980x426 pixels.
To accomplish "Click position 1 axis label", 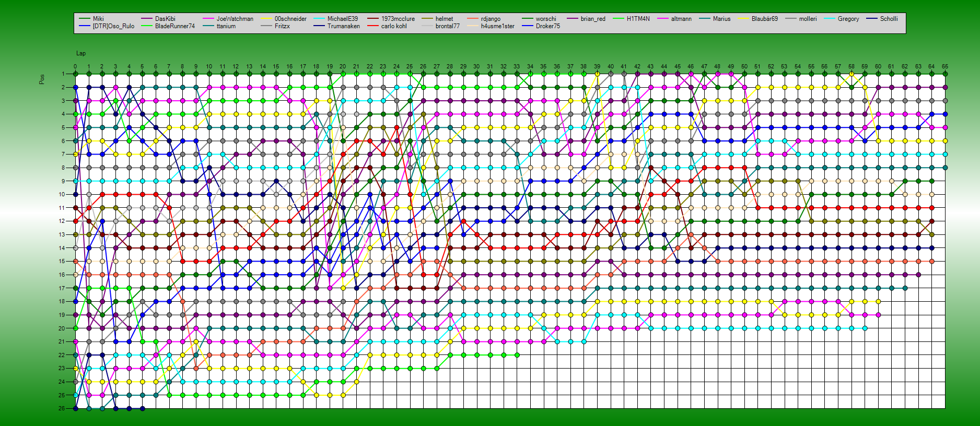I will click(63, 74).
